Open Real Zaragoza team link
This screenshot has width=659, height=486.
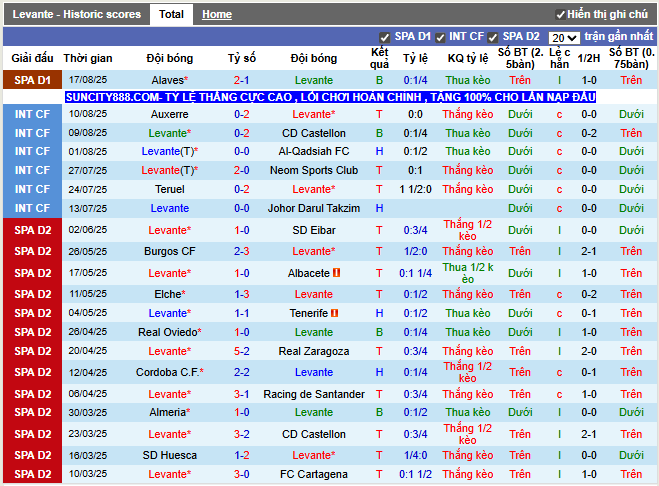coord(314,351)
